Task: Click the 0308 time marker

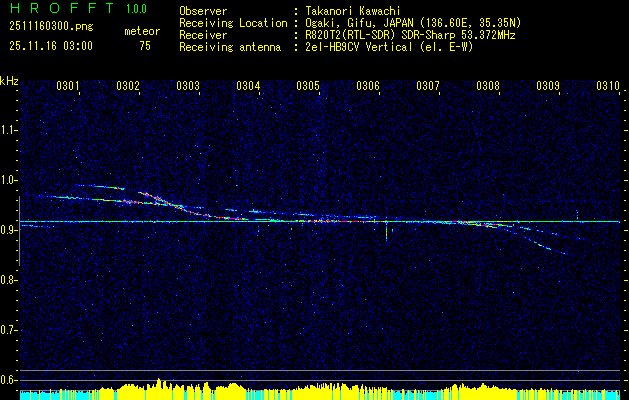Action: 488,85
